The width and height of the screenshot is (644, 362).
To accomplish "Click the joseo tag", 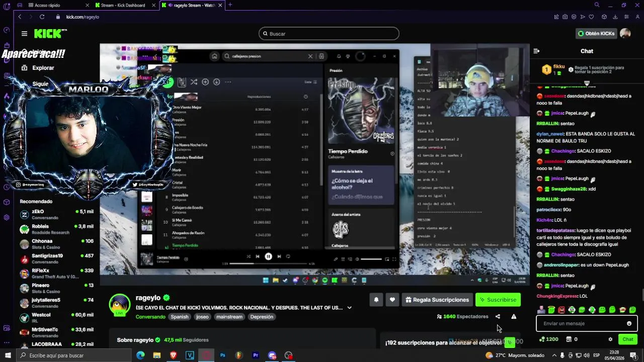I will (x=202, y=317).
